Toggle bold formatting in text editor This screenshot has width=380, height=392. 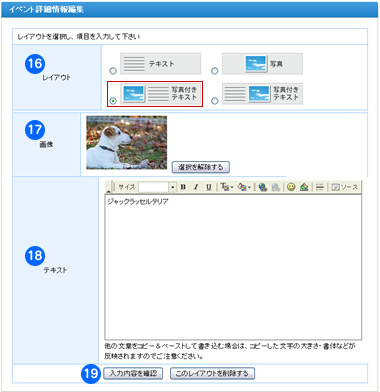[183, 187]
